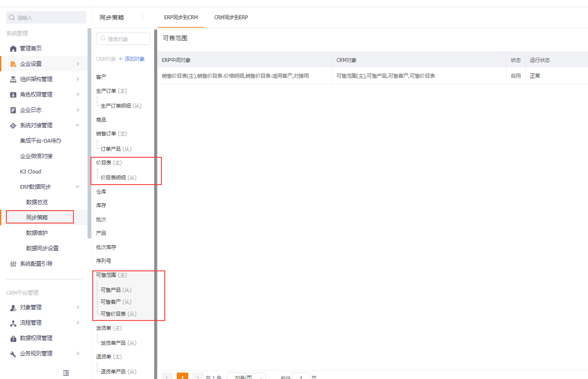The image size is (588, 379).
Task: Click the 数据权限管理 lock icon
Action: point(13,338)
